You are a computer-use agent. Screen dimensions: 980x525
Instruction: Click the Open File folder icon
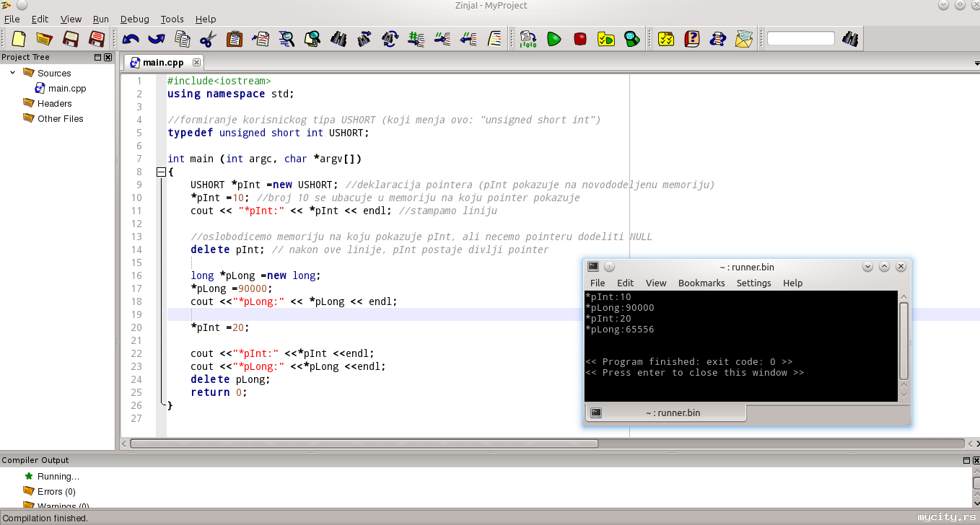(x=45, y=39)
